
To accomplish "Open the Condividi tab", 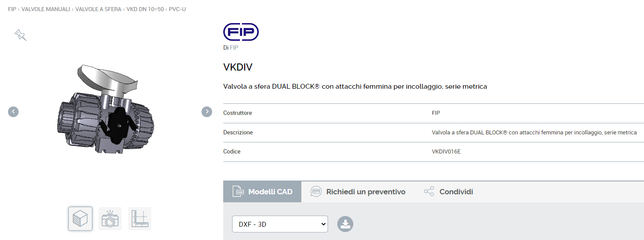I will click(x=448, y=192).
